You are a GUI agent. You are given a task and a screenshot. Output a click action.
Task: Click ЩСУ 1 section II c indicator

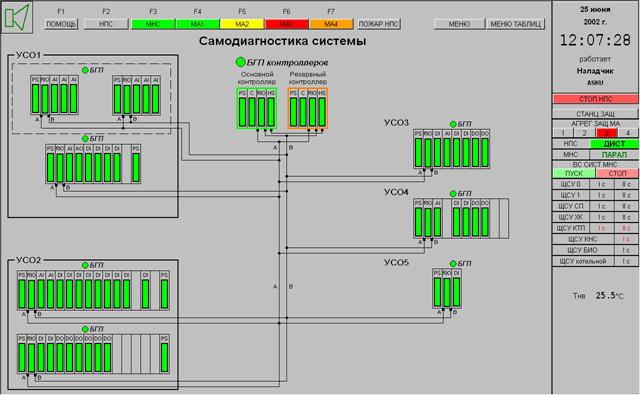[626, 195]
